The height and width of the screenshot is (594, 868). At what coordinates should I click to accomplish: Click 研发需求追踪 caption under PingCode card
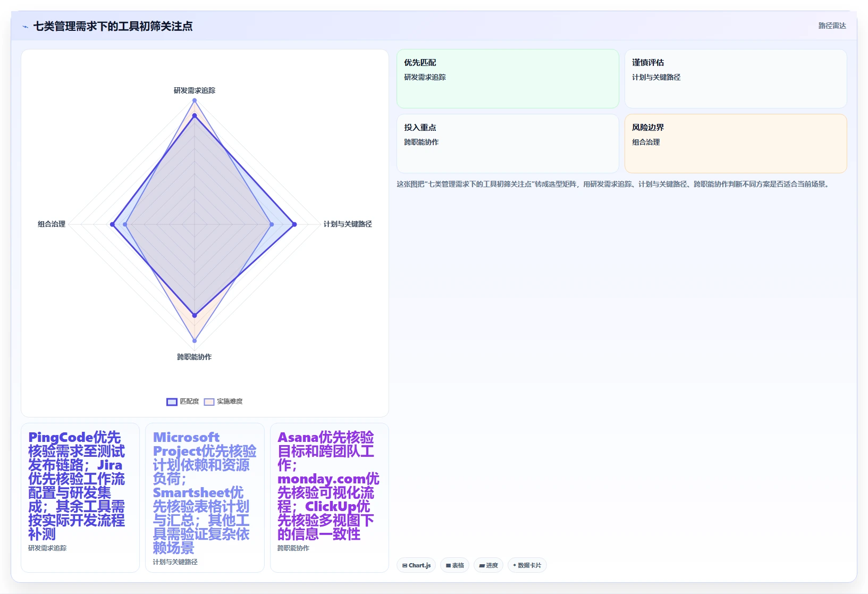(x=47, y=548)
